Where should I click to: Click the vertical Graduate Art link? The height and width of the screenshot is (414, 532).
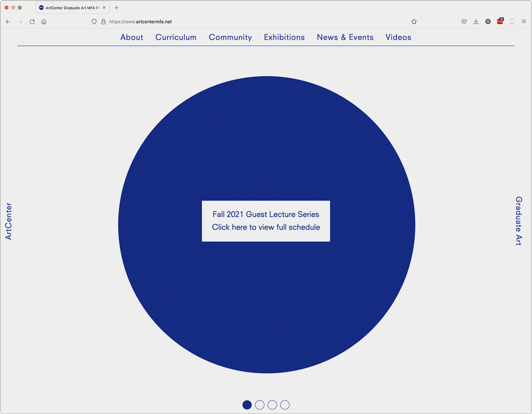tap(518, 221)
